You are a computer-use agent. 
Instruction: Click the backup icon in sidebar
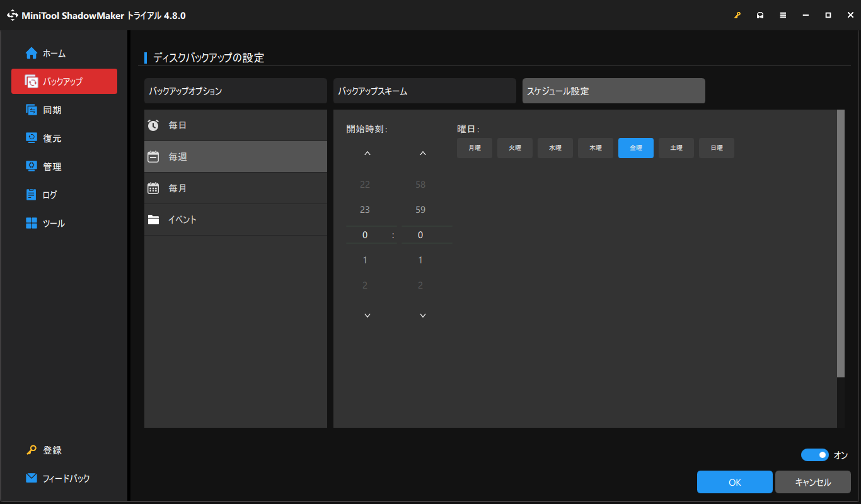[32, 81]
